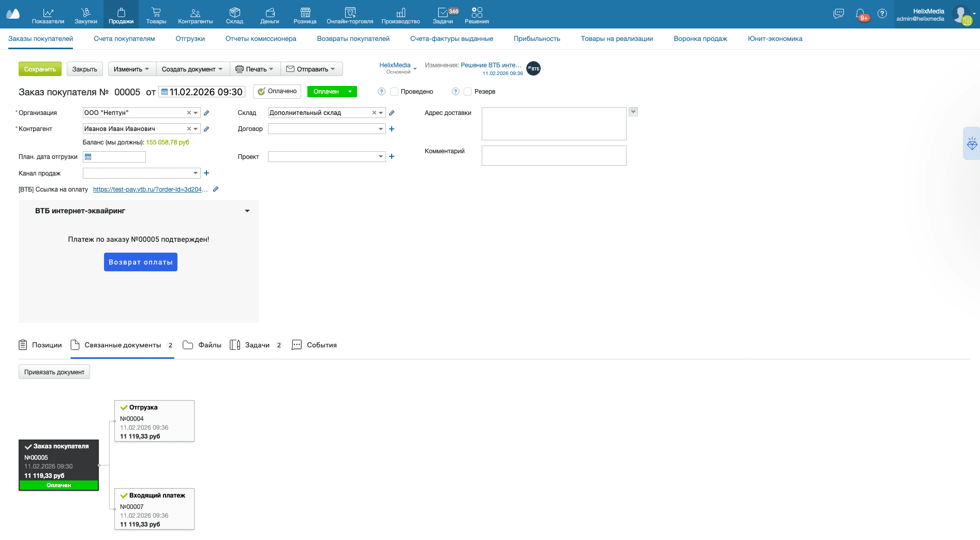
Task: Switch to the Позиции tab
Action: coord(40,345)
